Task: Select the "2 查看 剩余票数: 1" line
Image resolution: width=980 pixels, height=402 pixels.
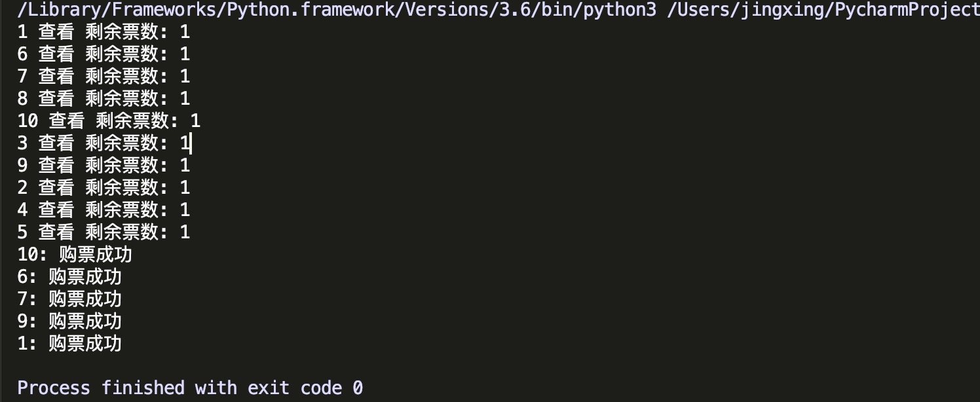Action: click(104, 188)
